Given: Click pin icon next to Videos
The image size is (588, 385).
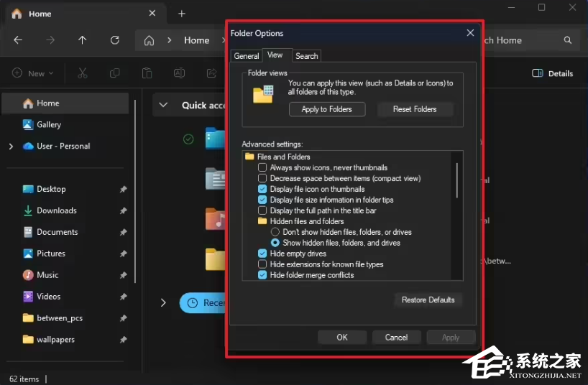Looking at the screenshot, I should tap(124, 297).
